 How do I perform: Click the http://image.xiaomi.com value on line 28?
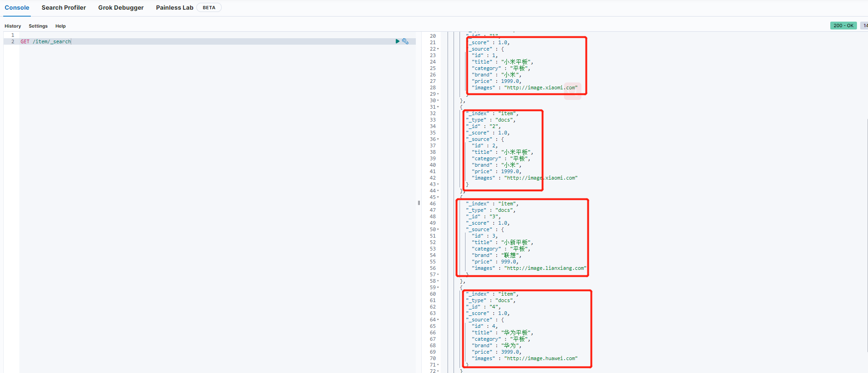pos(540,87)
